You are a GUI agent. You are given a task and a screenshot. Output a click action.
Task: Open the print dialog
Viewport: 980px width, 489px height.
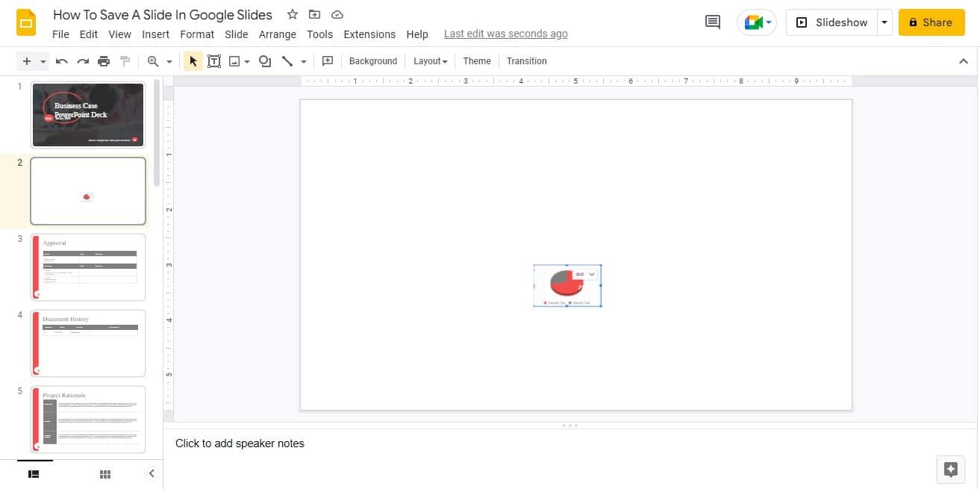pyautogui.click(x=104, y=61)
